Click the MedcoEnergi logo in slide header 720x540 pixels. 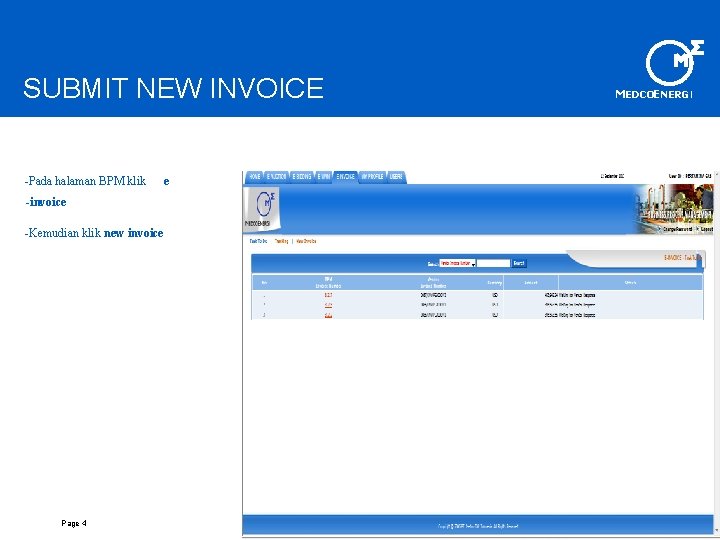click(661, 69)
